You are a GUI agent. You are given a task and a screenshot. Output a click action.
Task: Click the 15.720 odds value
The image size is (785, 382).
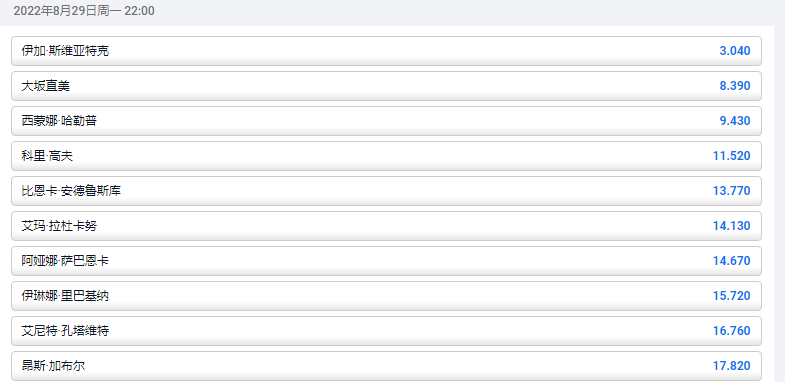(731, 296)
